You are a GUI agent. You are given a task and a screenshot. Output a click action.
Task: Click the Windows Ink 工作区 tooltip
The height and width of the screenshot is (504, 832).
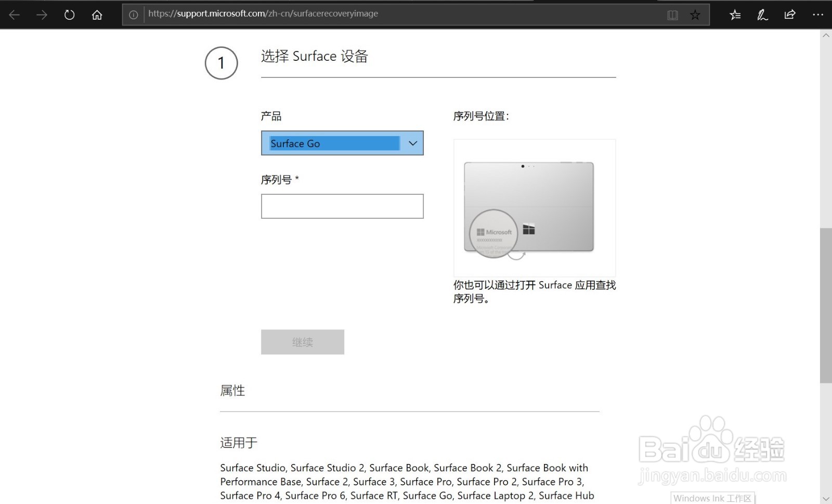click(x=712, y=498)
